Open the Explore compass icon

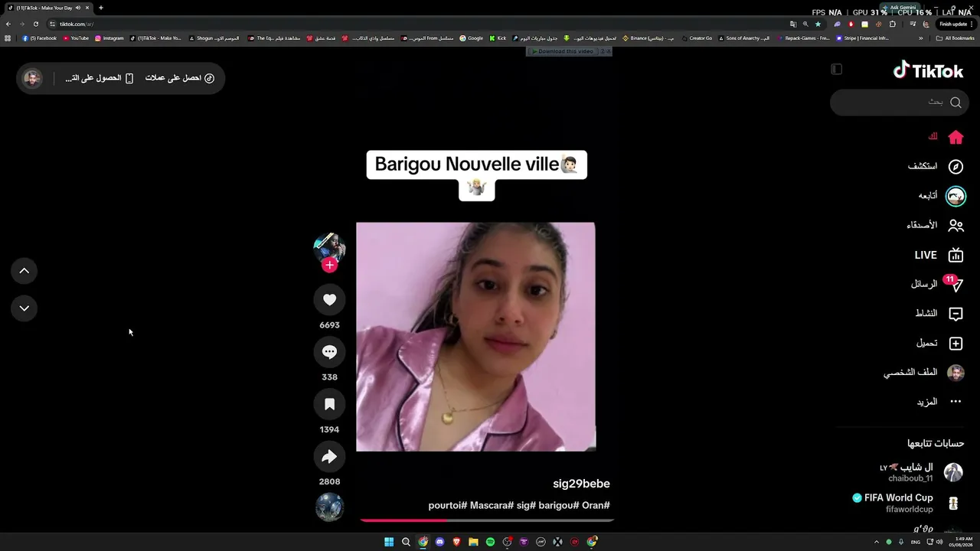click(955, 167)
